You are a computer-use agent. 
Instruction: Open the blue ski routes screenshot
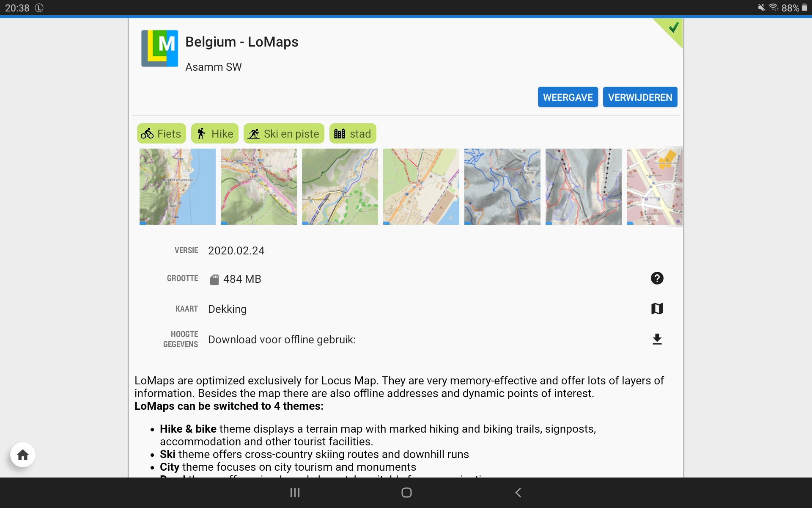click(x=502, y=186)
